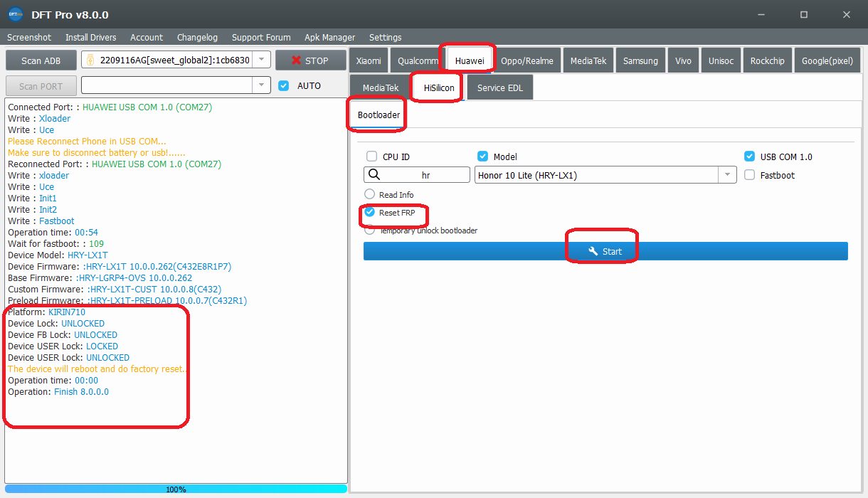Expand the Honor 10 Lite model dropdown
Screen dimensions: 868x498
728,175
